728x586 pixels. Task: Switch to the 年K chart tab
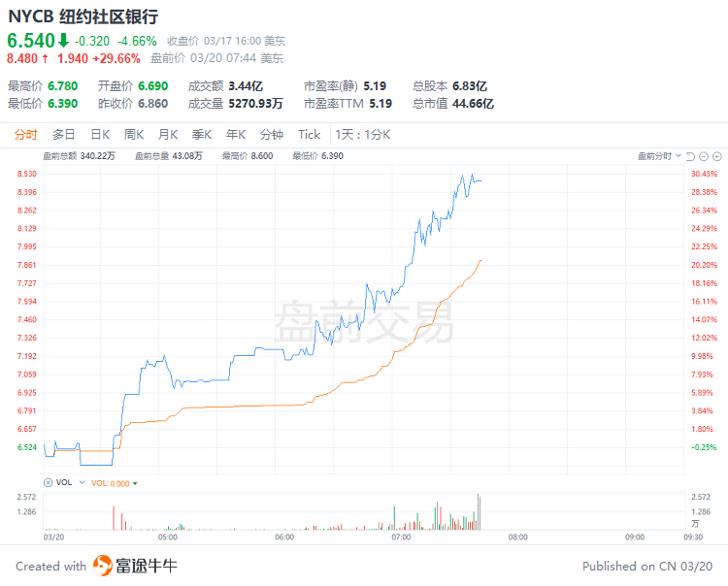pos(236,135)
